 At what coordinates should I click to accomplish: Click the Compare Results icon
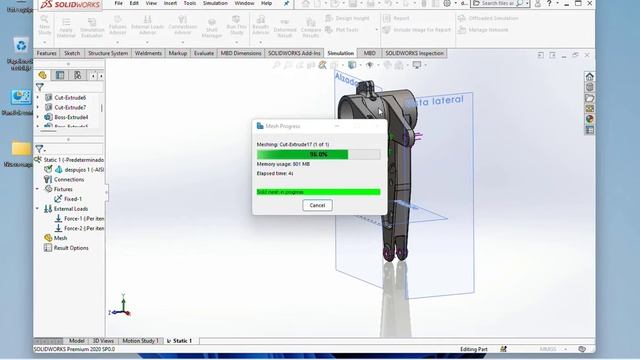(311, 27)
